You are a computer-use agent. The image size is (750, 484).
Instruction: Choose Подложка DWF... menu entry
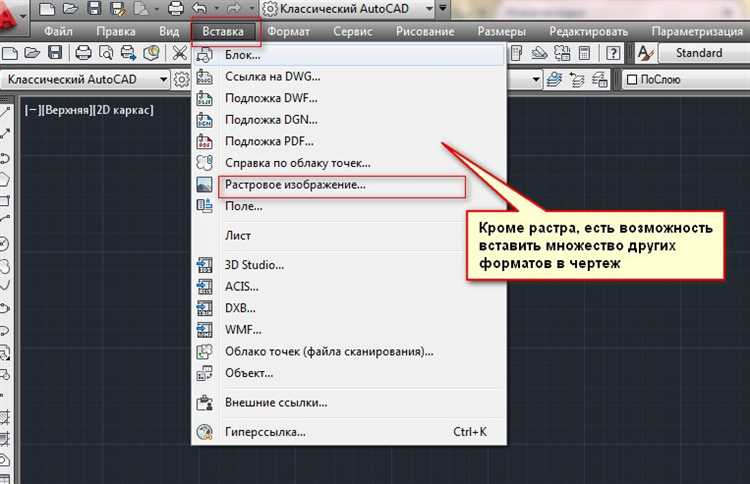tap(349, 98)
